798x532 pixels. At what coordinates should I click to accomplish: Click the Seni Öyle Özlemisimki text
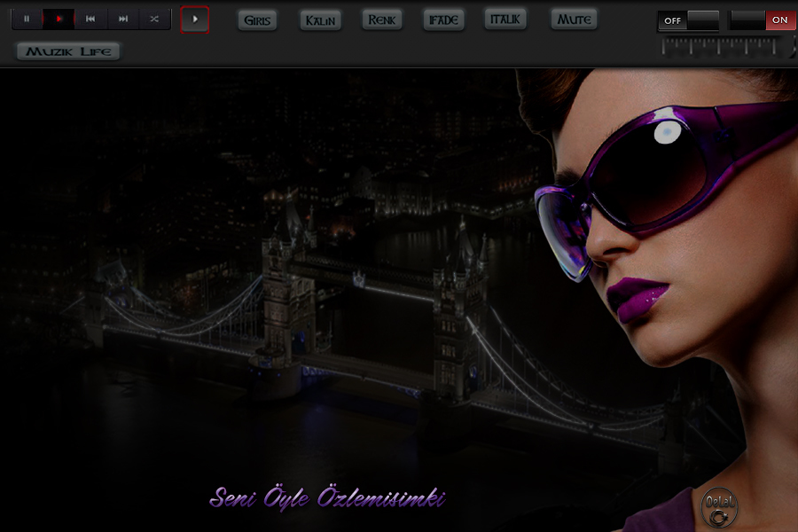click(327, 497)
